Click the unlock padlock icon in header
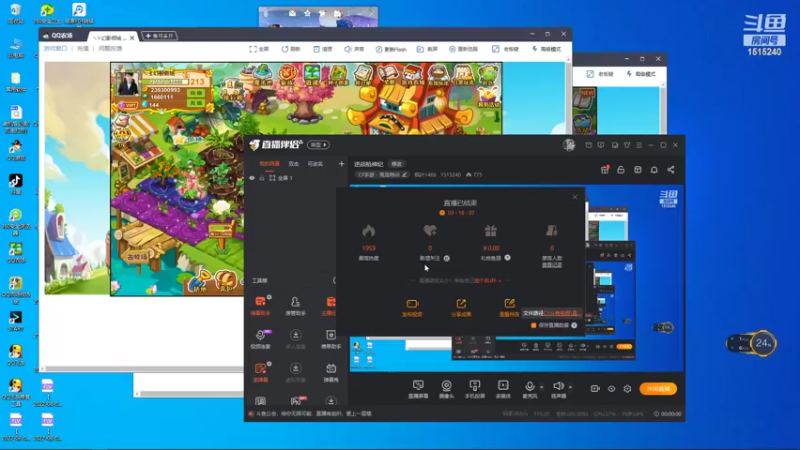This screenshot has width=800, height=450. pyautogui.click(x=621, y=169)
